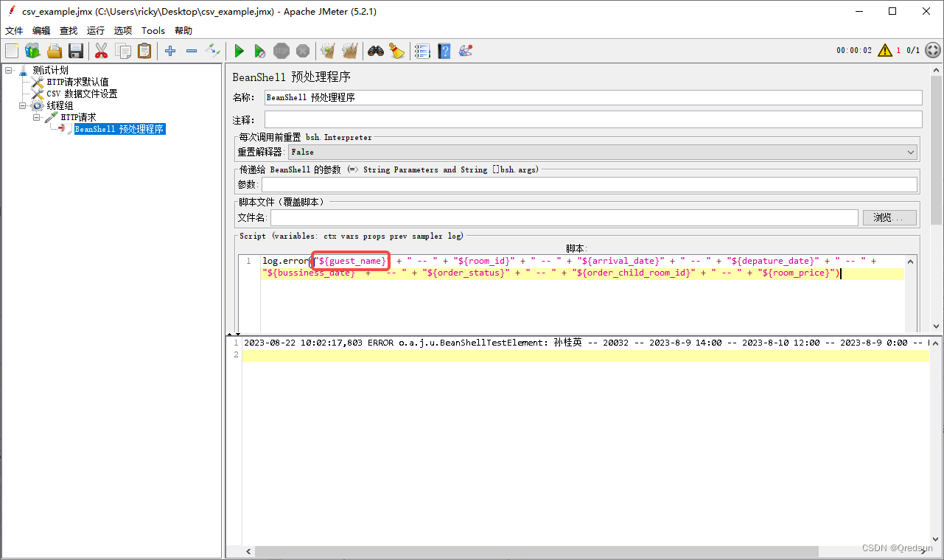This screenshot has width=944, height=560.
Task: Click the log panel ERROR output line
Action: (x=585, y=343)
